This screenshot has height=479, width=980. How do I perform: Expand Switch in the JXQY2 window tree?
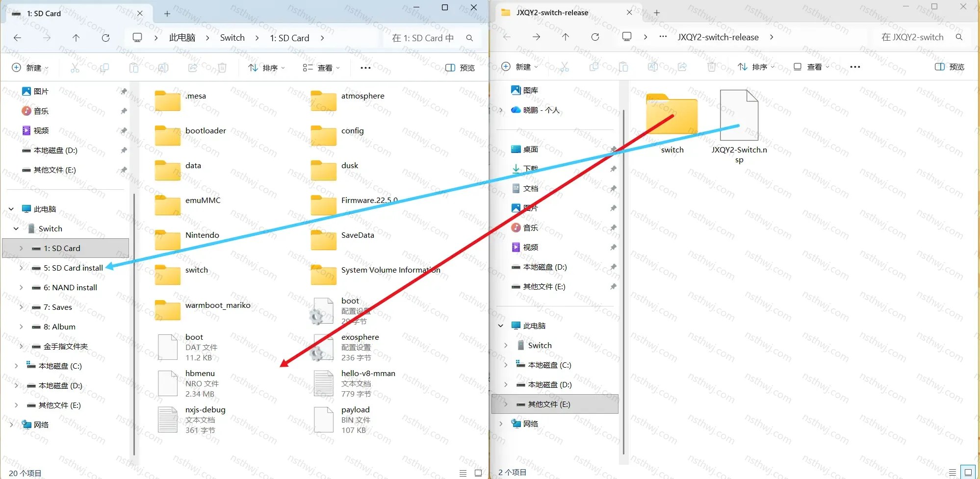pyautogui.click(x=506, y=345)
